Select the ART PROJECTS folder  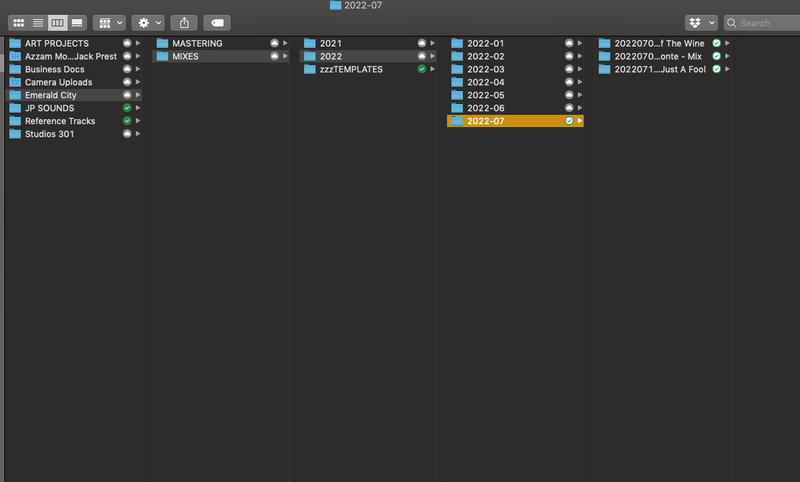pyautogui.click(x=73, y=43)
